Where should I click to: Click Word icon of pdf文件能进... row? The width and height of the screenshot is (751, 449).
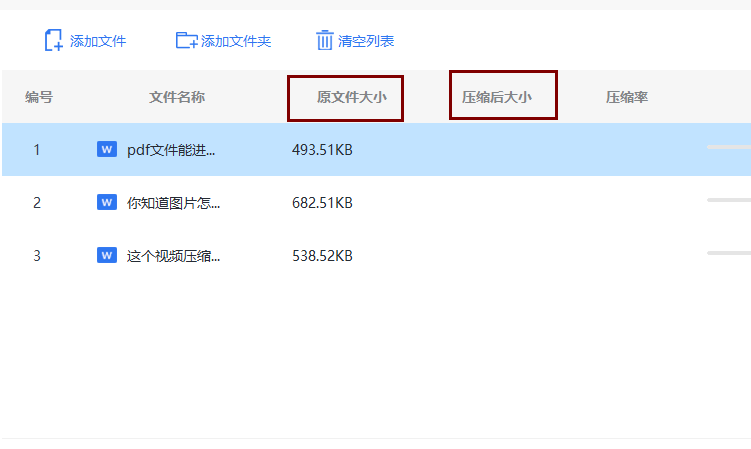107,149
